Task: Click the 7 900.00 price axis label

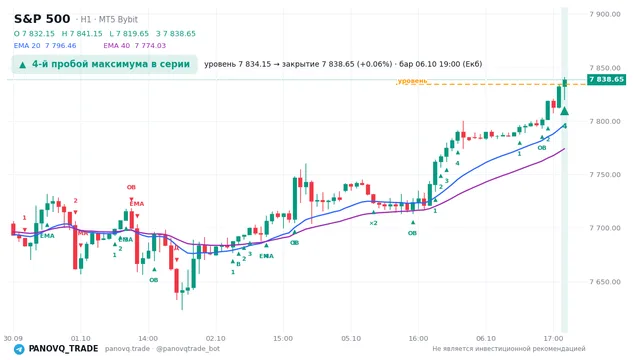Action: 605,14
